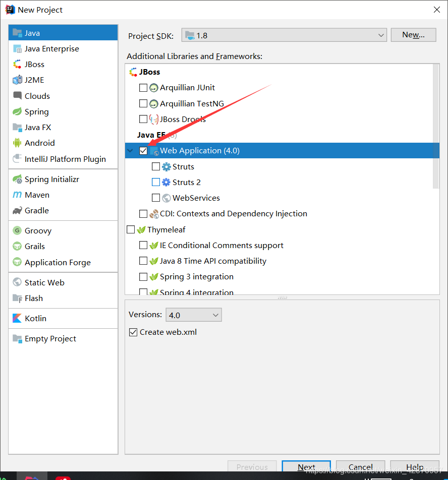Screen dimensions: 448x480
Task: Enable the Arquillian JUnit checkbox
Action: 143,88
